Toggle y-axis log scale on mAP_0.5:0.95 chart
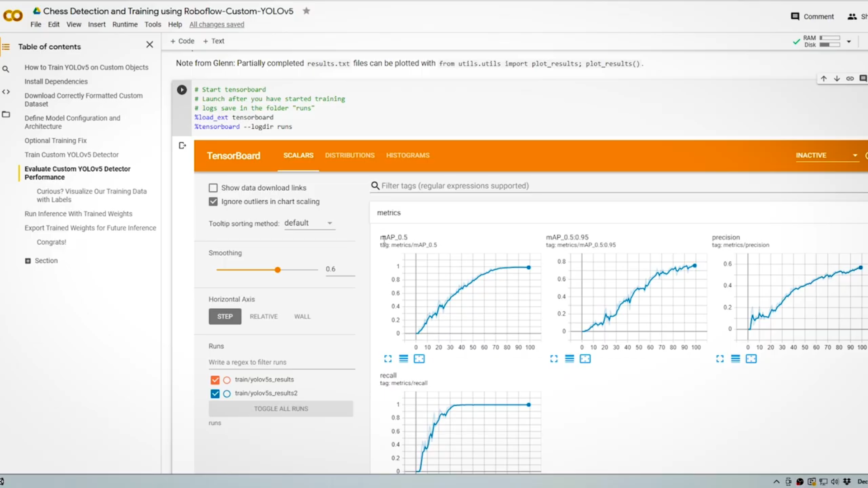Image resolution: width=868 pixels, height=488 pixels. point(570,359)
